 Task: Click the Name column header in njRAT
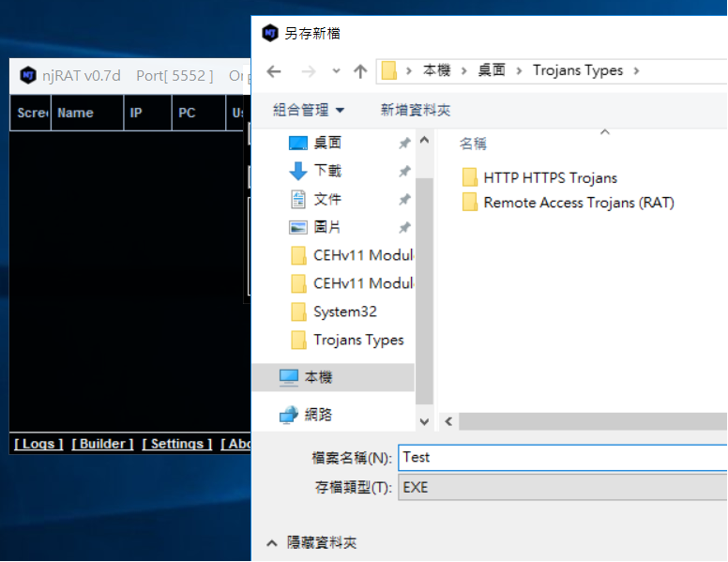click(x=87, y=113)
